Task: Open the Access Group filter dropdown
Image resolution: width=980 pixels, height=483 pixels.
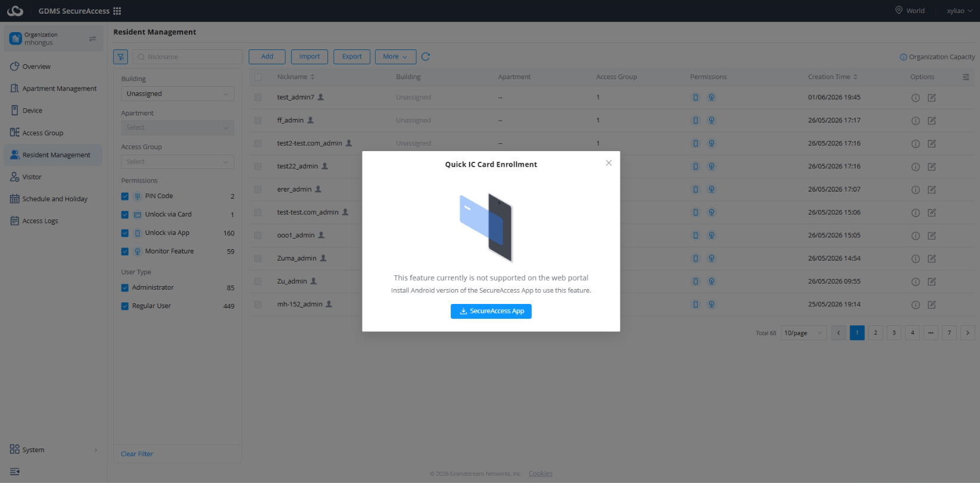Action: tap(177, 162)
